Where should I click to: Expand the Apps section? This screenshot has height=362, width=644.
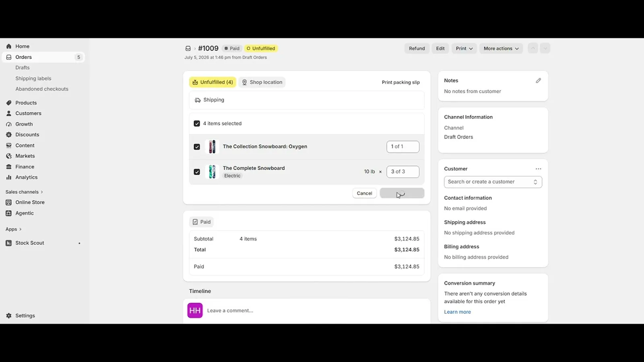point(13,229)
